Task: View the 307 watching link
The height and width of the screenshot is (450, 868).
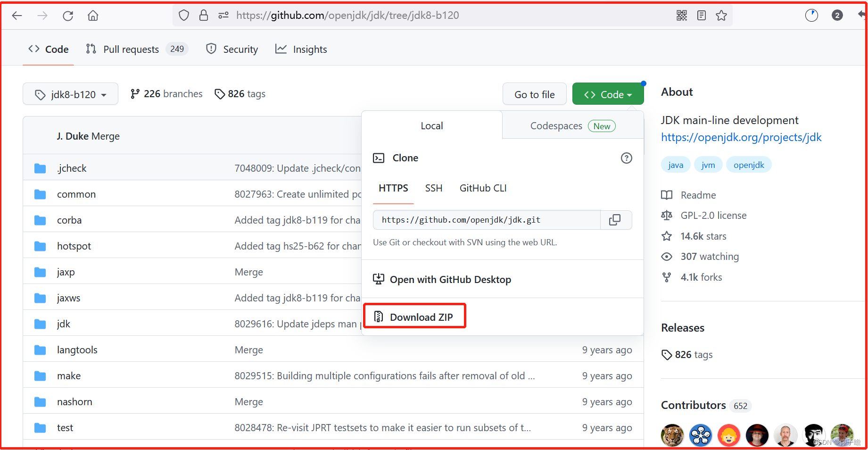Action: click(700, 257)
